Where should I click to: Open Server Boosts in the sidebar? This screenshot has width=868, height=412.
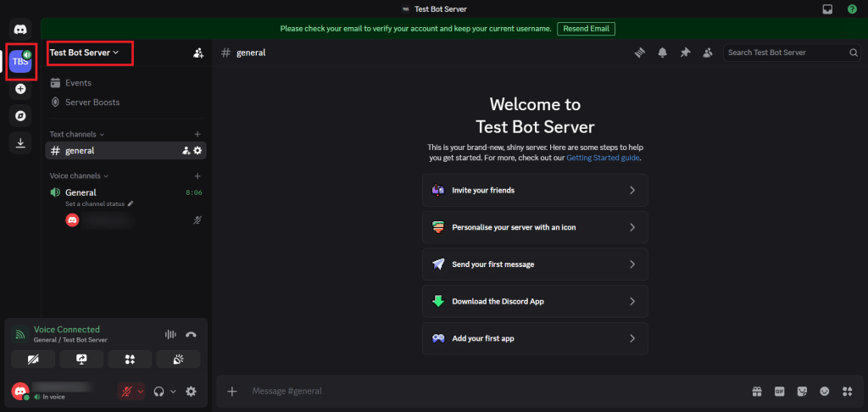pos(125,103)
